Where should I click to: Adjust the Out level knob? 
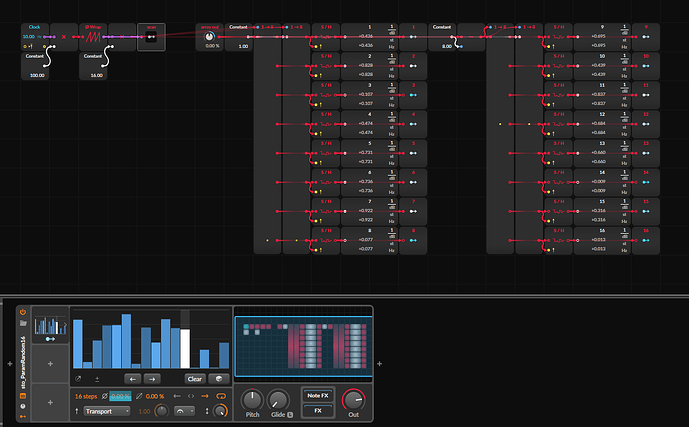[353, 401]
